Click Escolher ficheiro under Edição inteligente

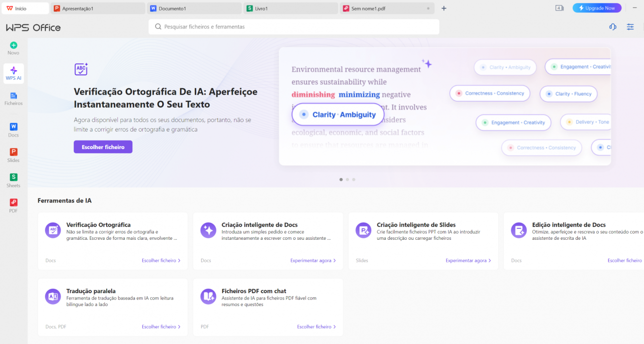tap(625, 260)
